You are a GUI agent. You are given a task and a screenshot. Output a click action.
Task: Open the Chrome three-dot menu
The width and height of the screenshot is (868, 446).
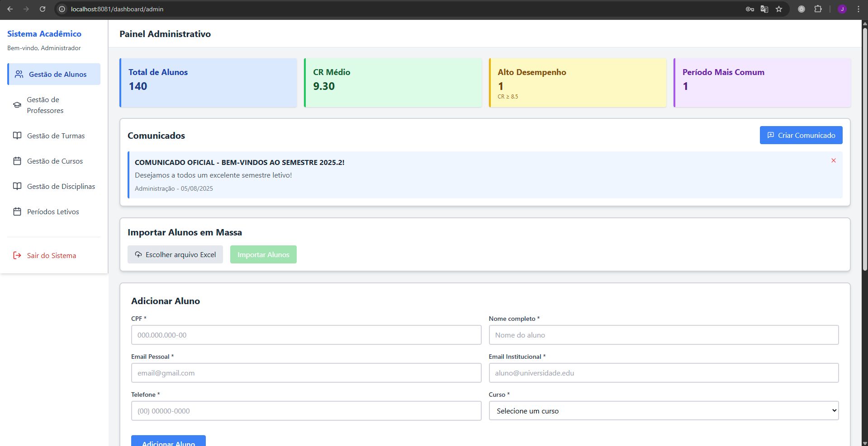pyautogui.click(x=859, y=9)
